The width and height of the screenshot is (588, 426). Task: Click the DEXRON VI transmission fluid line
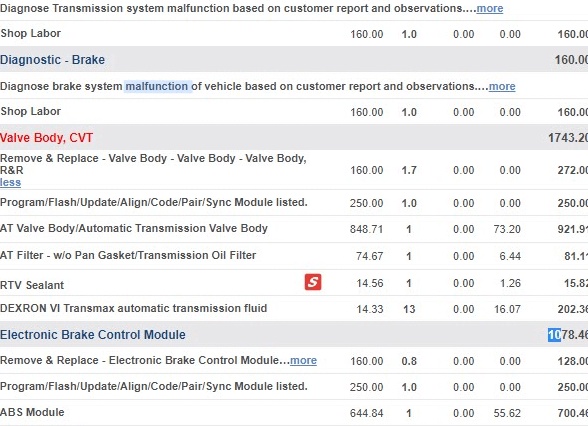pyautogui.click(x=294, y=308)
